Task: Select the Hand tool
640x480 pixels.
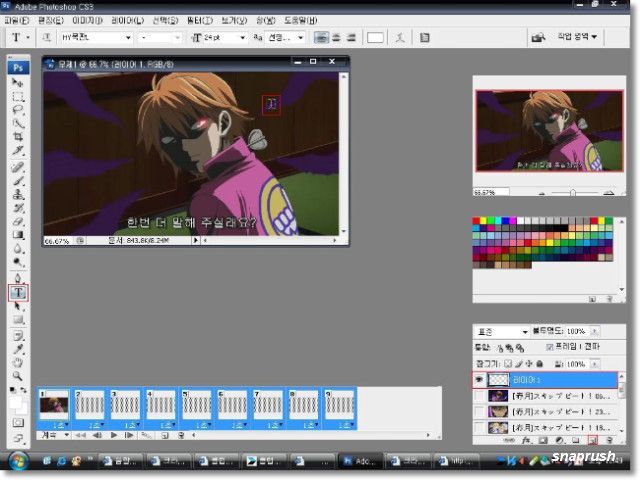Action: tap(18, 363)
